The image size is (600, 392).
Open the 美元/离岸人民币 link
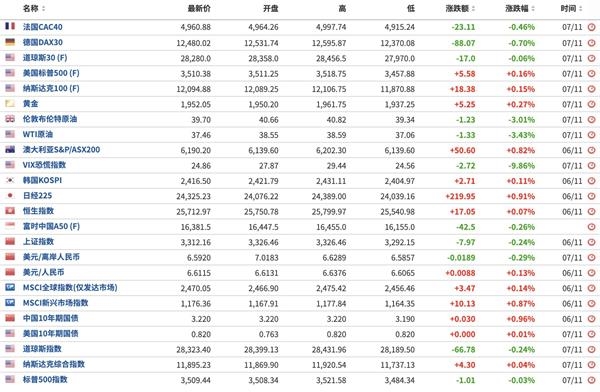[x=51, y=257]
